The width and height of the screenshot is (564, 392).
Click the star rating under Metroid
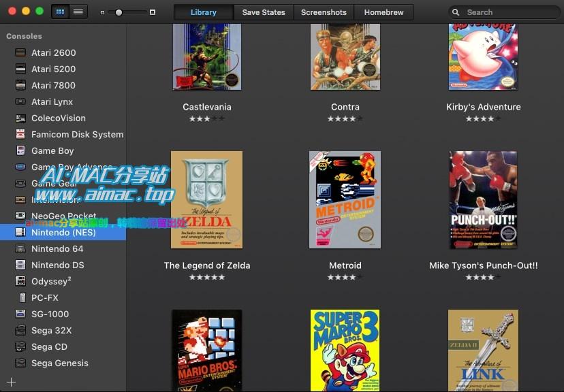point(345,278)
